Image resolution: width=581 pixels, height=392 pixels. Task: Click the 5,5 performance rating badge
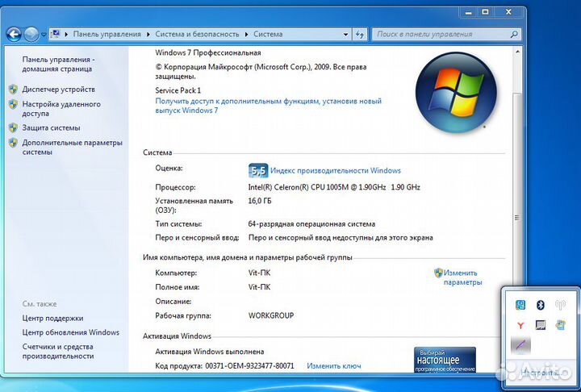click(258, 171)
